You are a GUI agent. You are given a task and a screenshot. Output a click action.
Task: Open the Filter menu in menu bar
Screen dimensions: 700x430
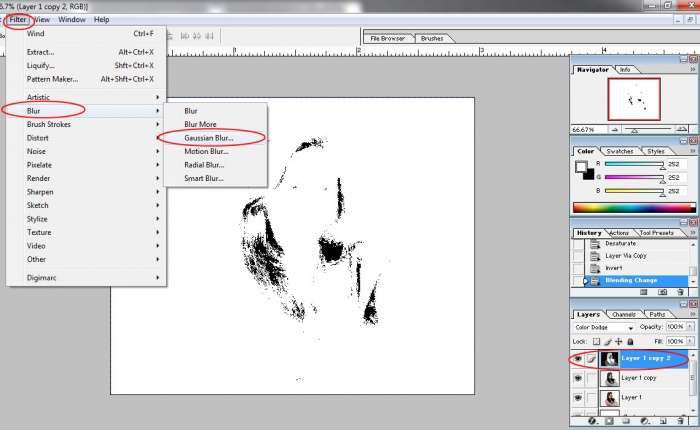(18, 20)
